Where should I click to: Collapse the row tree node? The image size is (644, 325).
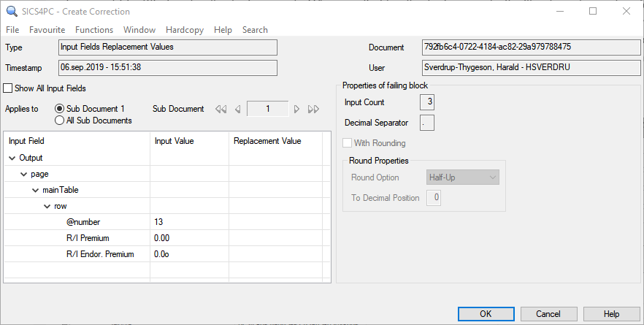point(47,206)
